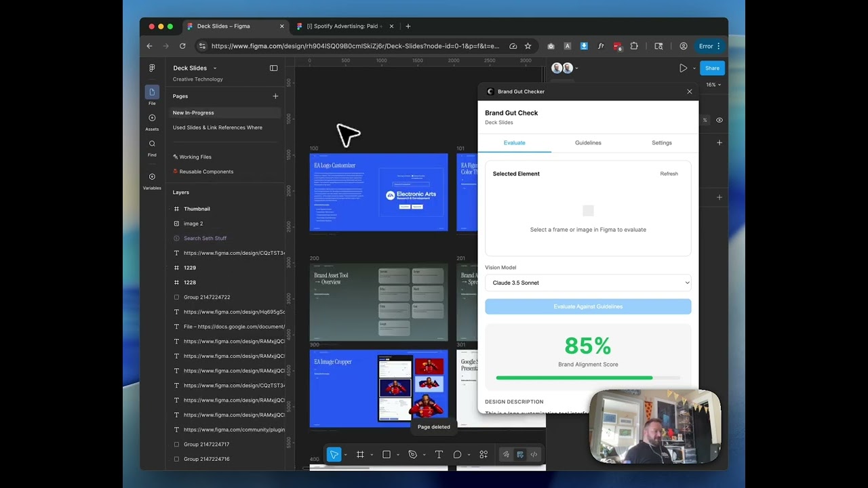Image resolution: width=868 pixels, height=488 pixels.
Task: Click the browser Error button
Action: point(710,46)
